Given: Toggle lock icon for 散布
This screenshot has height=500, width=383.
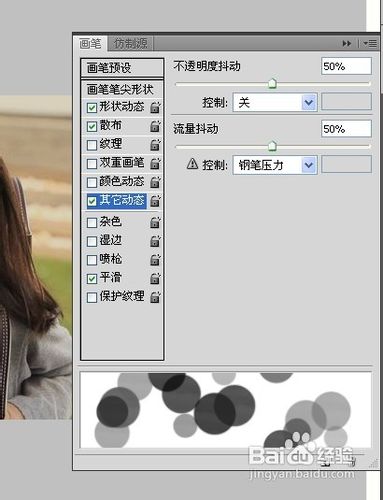Looking at the screenshot, I should coord(155,126).
